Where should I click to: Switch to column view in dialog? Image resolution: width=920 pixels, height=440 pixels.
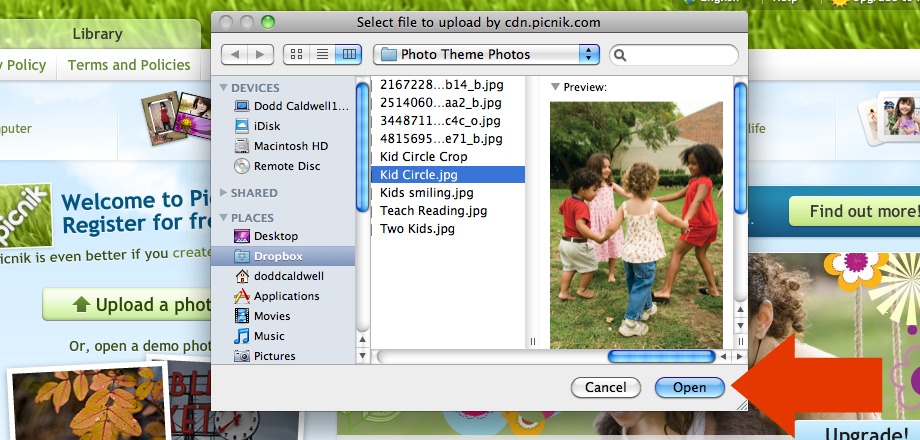click(349, 55)
